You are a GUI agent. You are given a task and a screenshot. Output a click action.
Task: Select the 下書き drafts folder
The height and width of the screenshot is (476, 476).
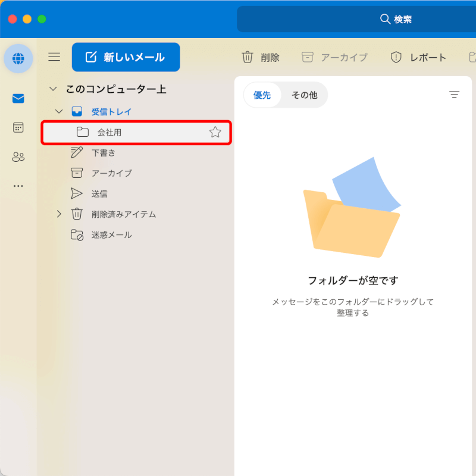(x=103, y=152)
